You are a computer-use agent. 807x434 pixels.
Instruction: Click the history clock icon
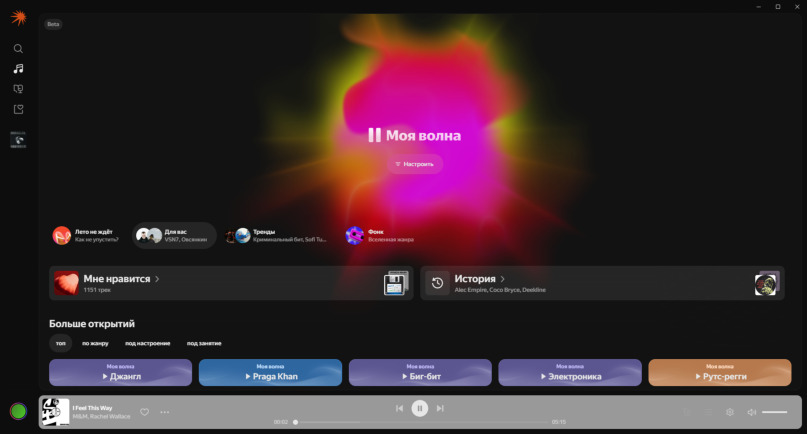point(437,283)
